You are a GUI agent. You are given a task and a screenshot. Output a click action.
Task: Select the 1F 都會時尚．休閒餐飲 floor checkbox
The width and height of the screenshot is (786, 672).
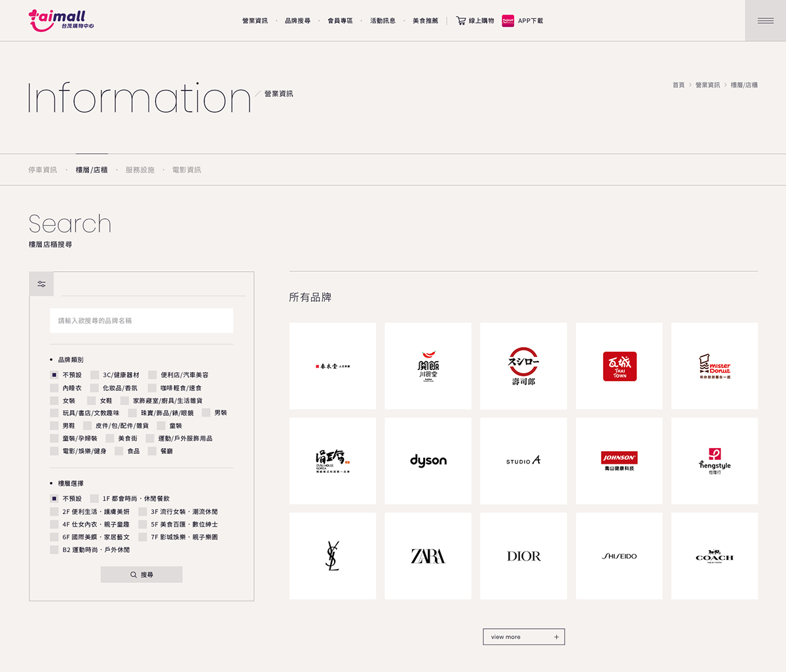[x=94, y=499]
